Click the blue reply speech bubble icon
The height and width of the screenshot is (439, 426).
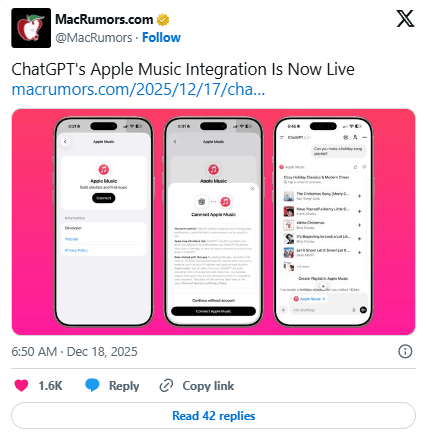coord(92,385)
